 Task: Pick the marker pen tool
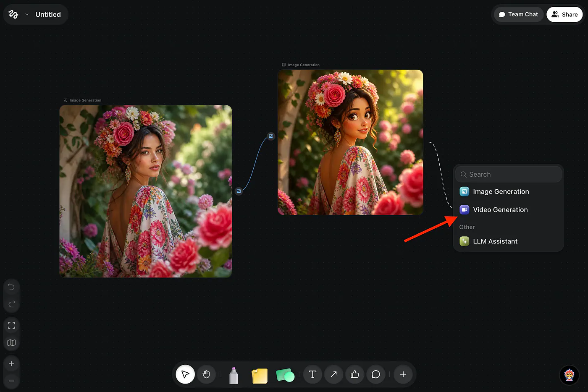point(234,375)
